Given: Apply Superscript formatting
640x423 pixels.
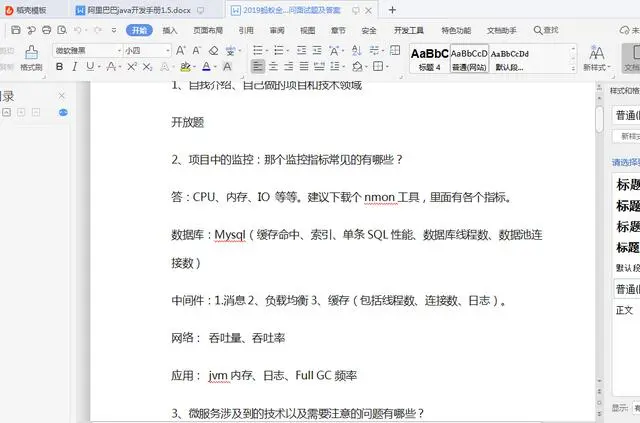Looking at the screenshot, I should tap(132, 67).
